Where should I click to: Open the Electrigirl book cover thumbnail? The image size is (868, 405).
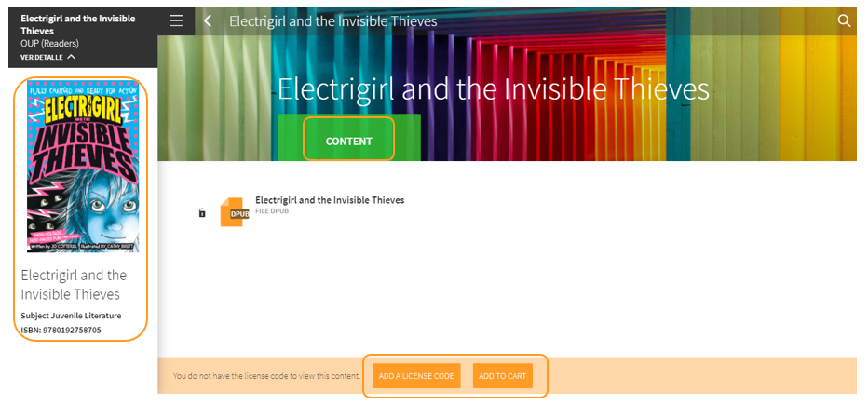coord(83,166)
